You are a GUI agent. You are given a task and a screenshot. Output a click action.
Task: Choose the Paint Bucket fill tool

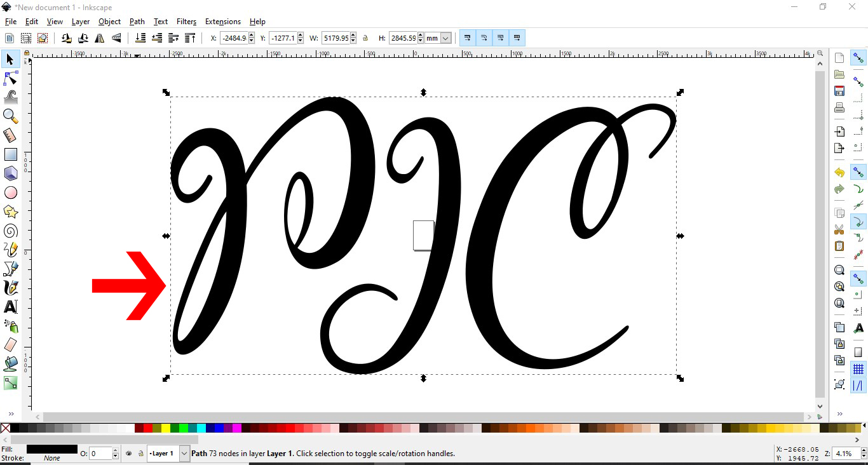tap(10, 364)
